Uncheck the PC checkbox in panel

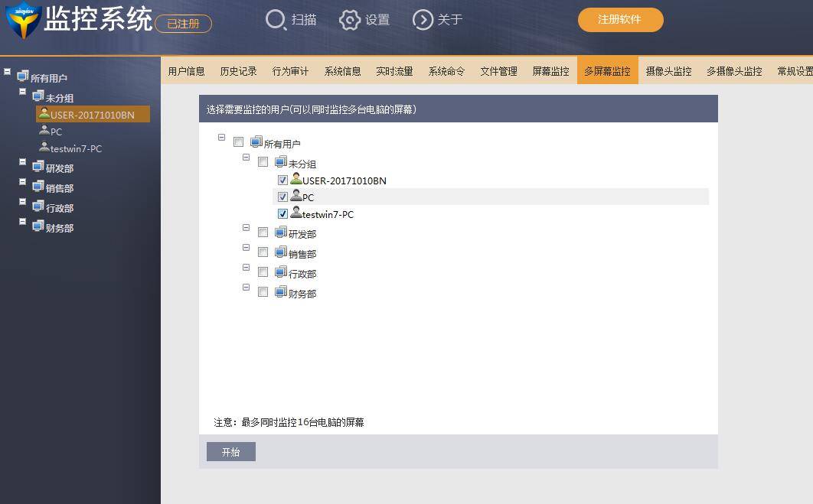click(282, 197)
